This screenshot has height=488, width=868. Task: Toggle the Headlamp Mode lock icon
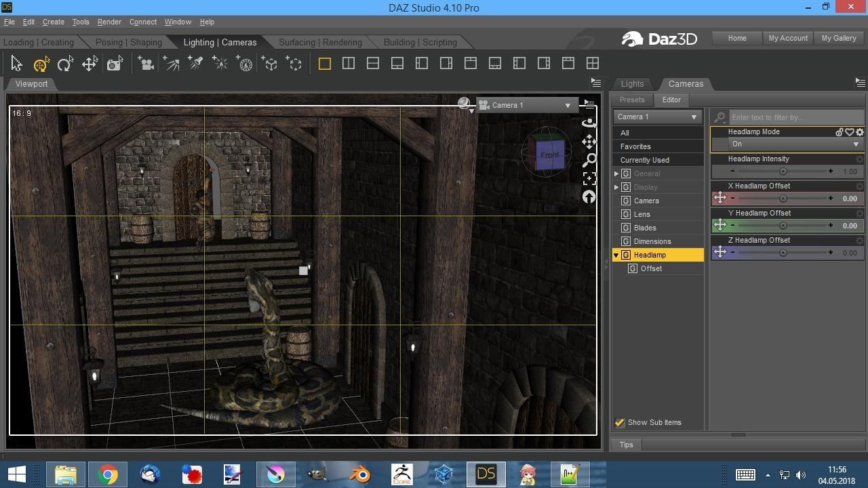click(x=840, y=132)
